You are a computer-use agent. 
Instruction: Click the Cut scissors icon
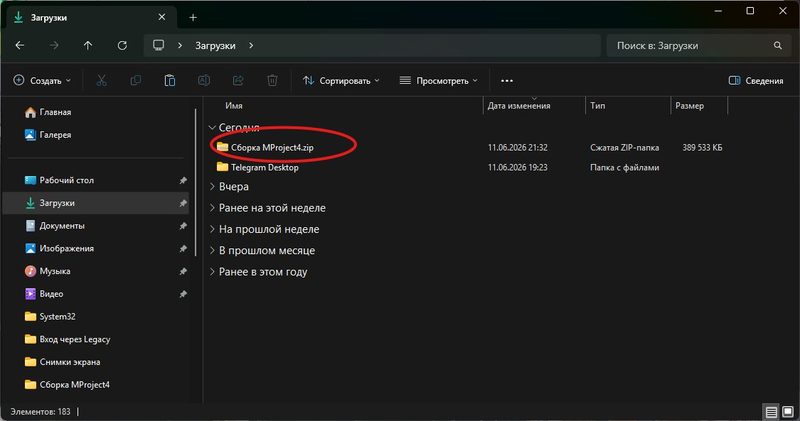coord(102,81)
